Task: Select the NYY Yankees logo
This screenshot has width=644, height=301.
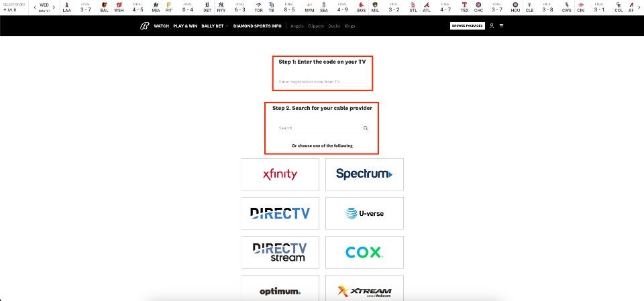Action: pos(221,5)
